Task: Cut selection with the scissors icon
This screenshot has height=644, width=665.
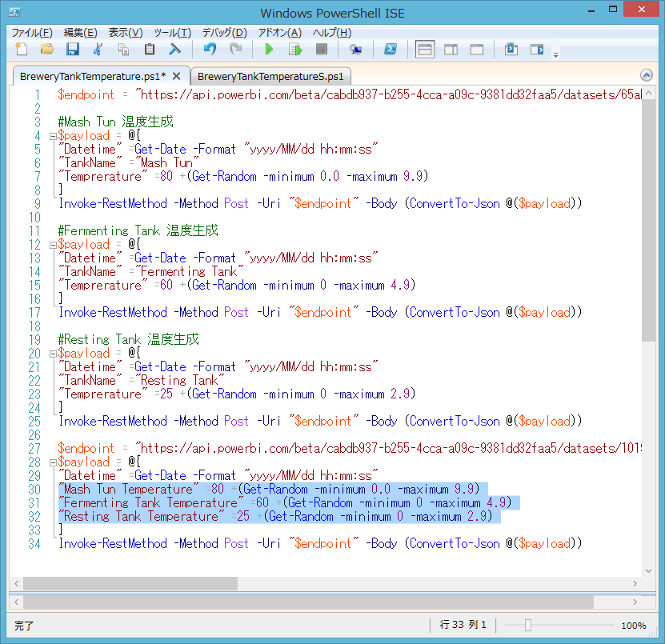Action: coord(98,49)
